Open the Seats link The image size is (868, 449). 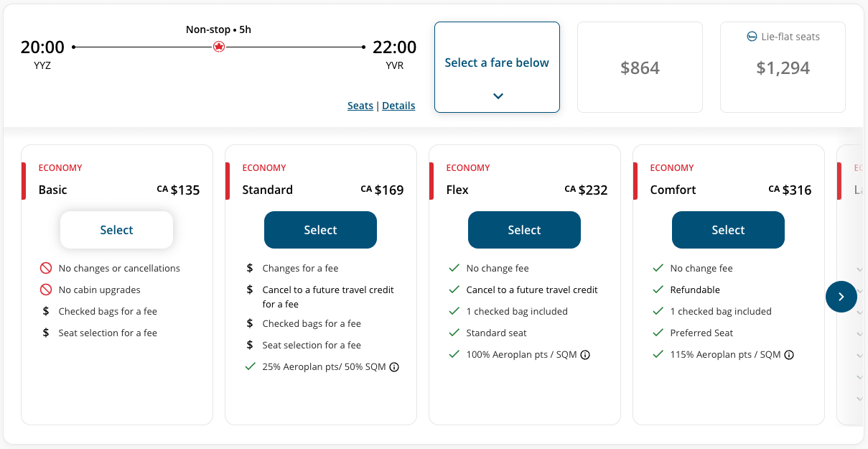(x=360, y=106)
